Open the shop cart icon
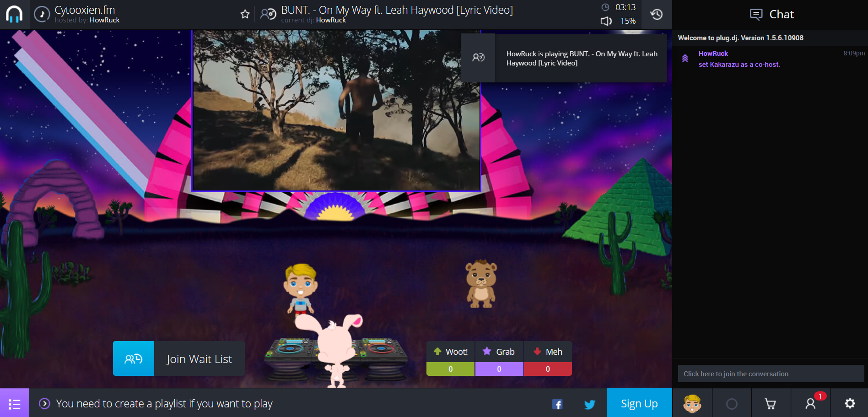 (771, 404)
